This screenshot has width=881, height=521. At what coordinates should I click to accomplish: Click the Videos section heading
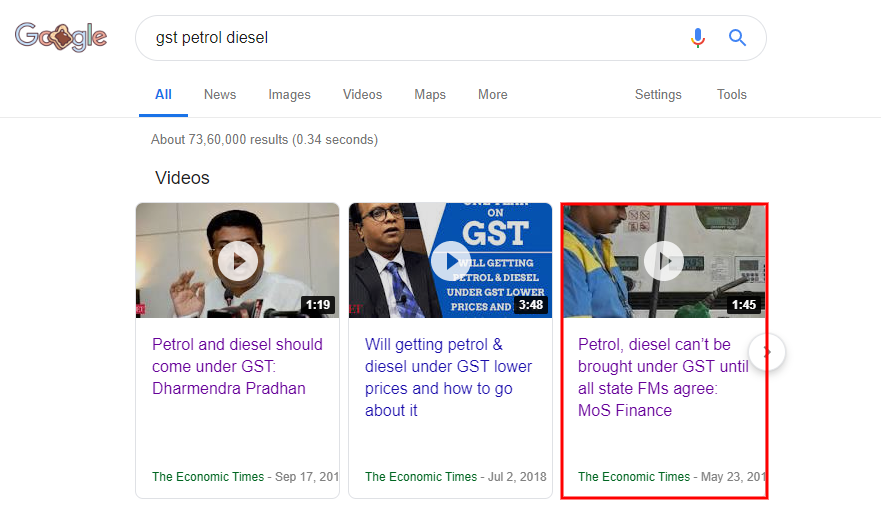pyautogui.click(x=182, y=178)
